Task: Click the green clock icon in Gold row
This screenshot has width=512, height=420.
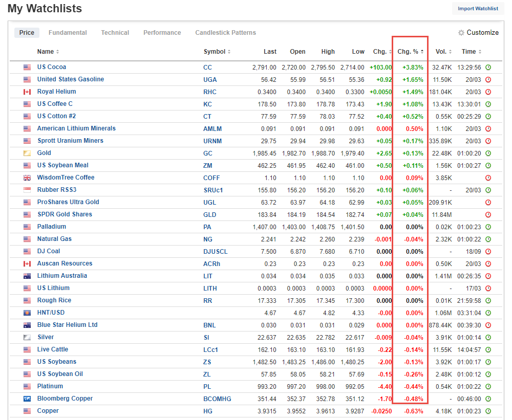Action: pos(488,153)
